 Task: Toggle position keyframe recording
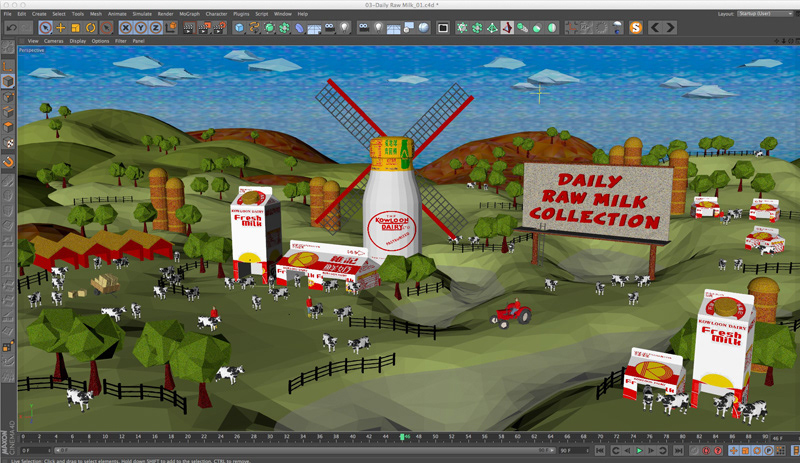point(734,451)
